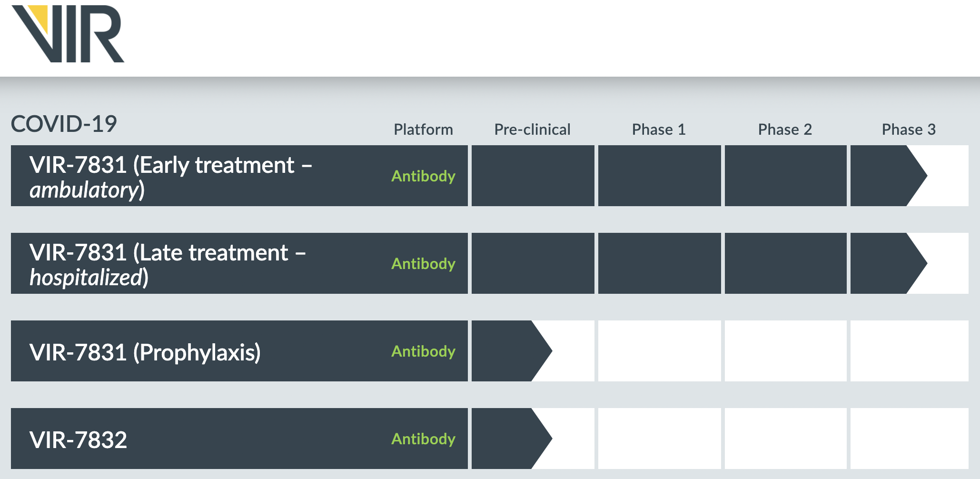Click the Phase 2 bar of Early treatment

pyautogui.click(x=785, y=176)
